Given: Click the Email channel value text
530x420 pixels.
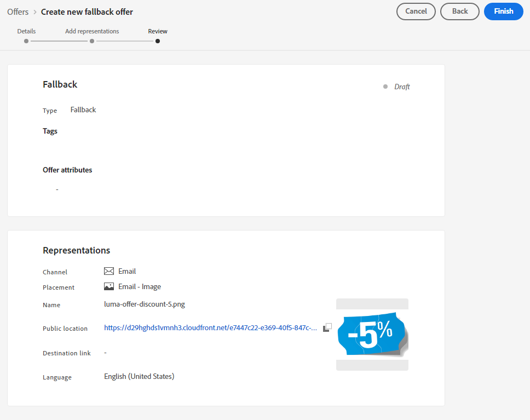Looking at the screenshot, I should (x=127, y=271).
